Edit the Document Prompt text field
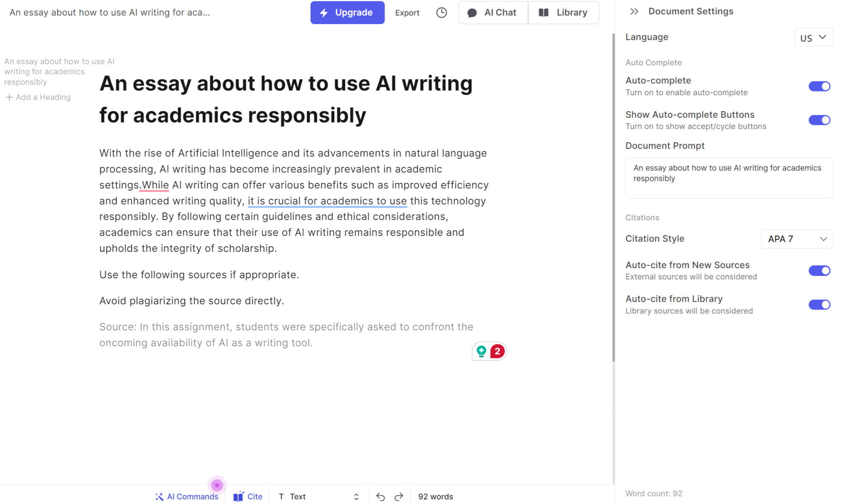841x504 pixels. [x=728, y=177]
